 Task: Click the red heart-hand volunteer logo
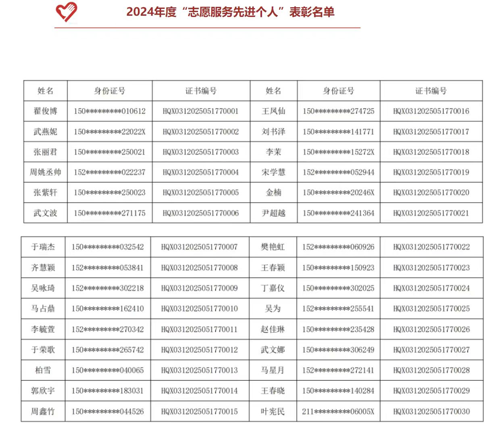[x=67, y=12]
